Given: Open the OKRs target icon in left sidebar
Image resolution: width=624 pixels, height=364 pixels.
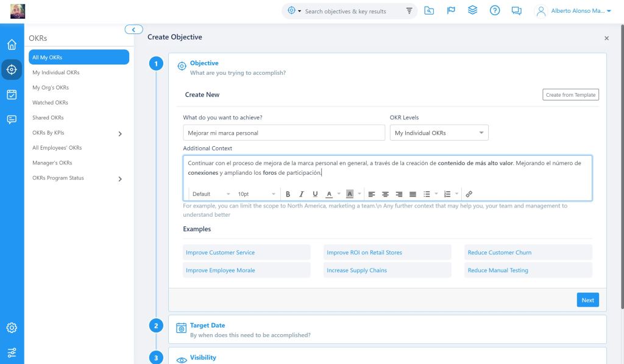Looking at the screenshot, I should click(12, 69).
